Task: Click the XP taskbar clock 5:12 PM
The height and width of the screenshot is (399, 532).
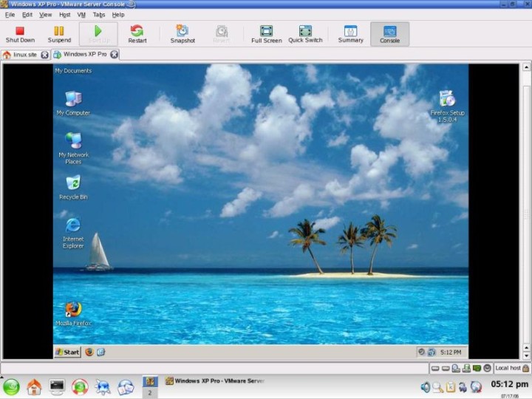Action: pos(451,352)
